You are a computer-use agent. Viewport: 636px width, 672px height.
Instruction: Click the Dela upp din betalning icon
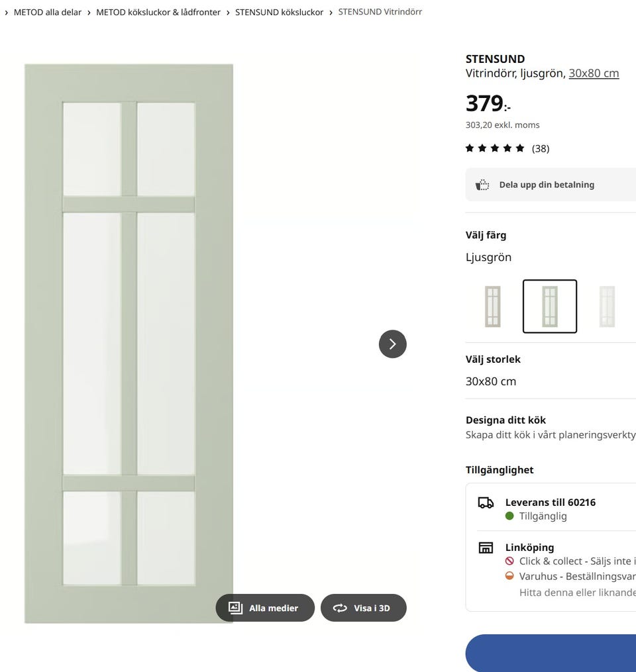[x=483, y=185]
